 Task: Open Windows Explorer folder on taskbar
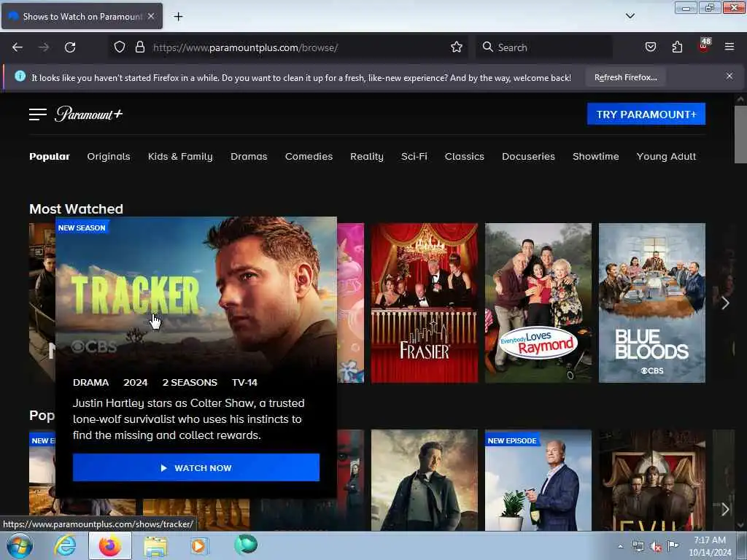155,546
